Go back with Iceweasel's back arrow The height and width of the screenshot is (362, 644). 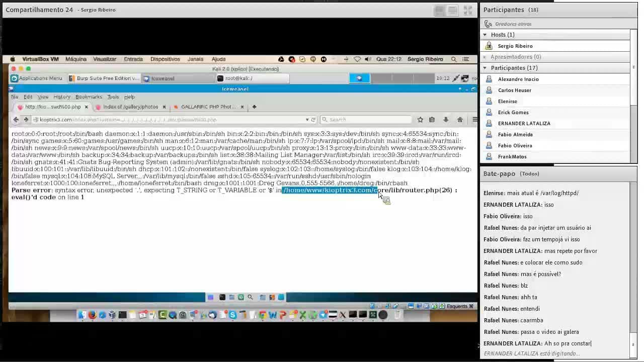pos(16,120)
